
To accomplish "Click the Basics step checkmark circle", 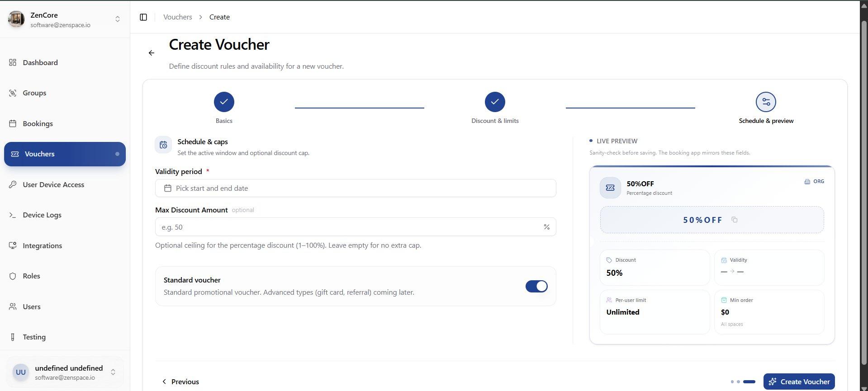I will [x=224, y=102].
